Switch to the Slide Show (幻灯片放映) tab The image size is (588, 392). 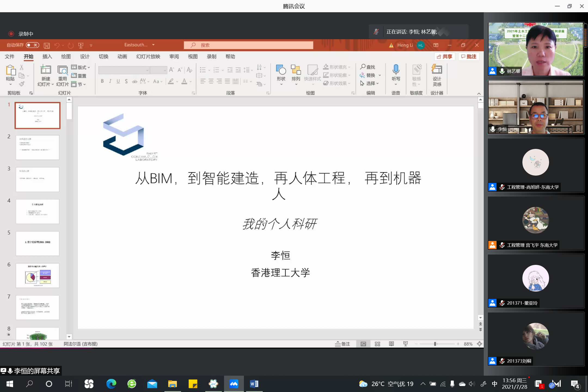click(148, 56)
